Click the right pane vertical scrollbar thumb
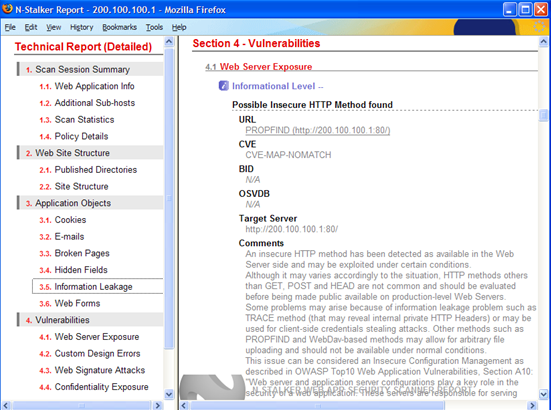 [543, 115]
